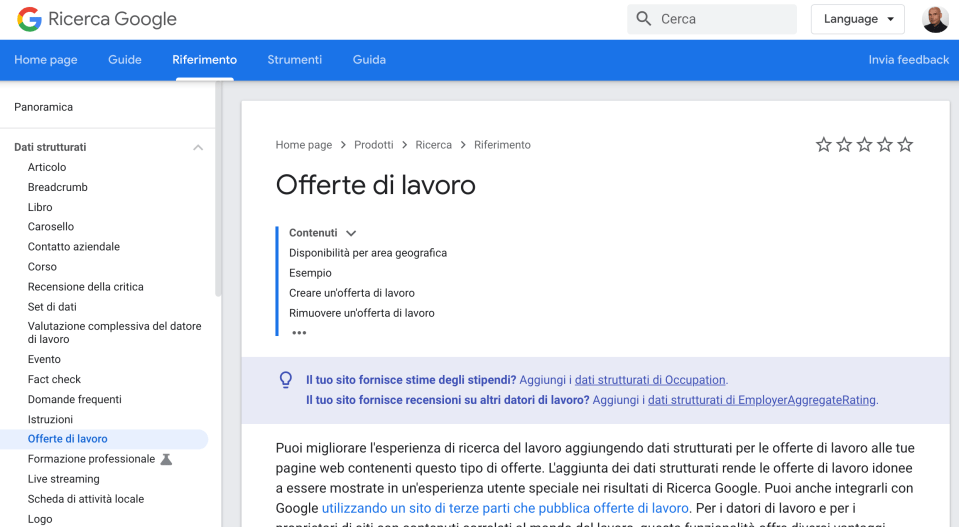Viewport: 959px width, 527px height.
Task: Click the search magnifier icon
Action: pyautogui.click(x=643, y=19)
